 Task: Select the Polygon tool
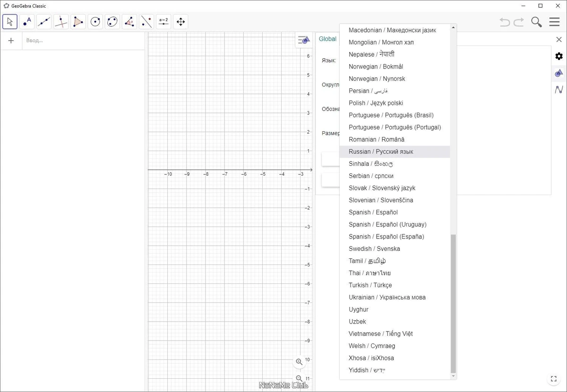[78, 22]
